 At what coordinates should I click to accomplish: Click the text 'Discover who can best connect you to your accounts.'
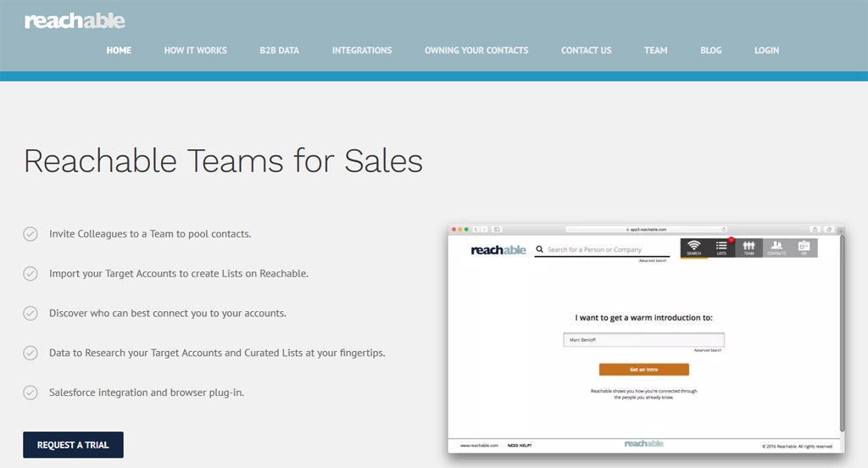coord(168,314)
